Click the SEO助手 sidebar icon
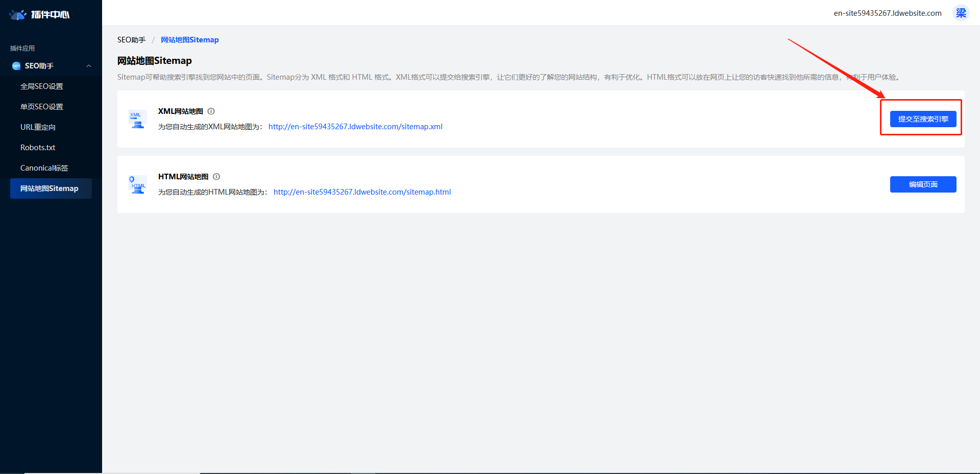Viewport: 980px width, 474px height. tap(16, 66)
